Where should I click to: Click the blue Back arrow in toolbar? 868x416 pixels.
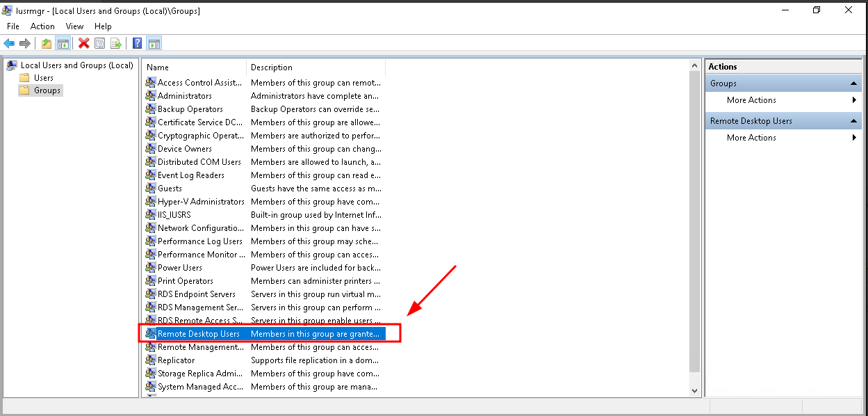point(9,44)
